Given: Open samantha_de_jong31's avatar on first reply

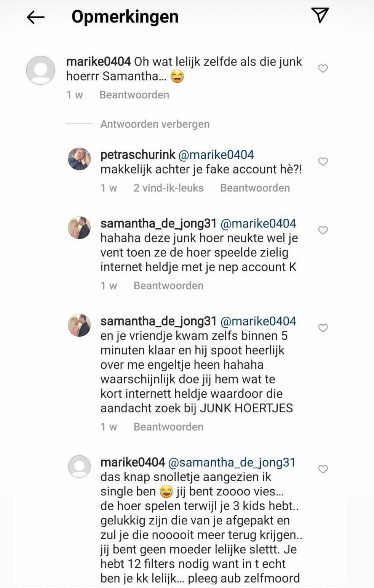Looking at the screenshot, I should point(79,228).
